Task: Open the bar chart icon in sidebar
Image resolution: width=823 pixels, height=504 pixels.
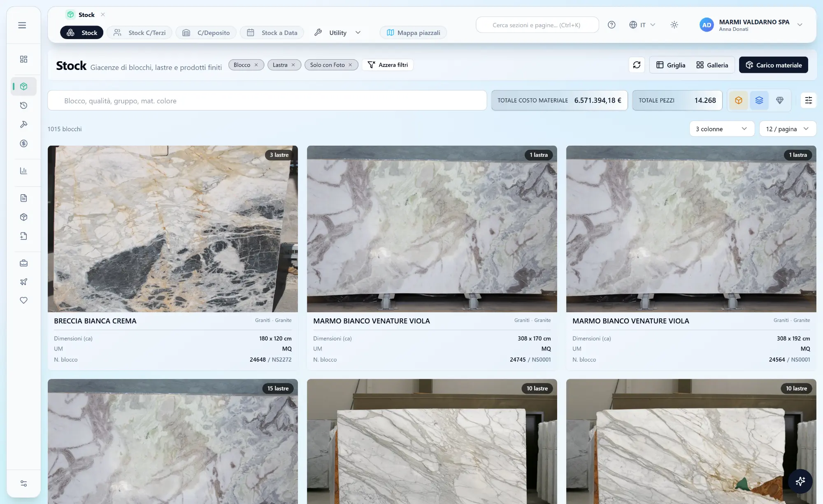Action: 23,171
